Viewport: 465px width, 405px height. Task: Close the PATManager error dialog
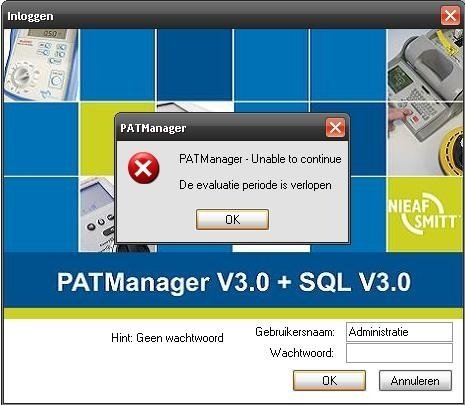point(335,128)
